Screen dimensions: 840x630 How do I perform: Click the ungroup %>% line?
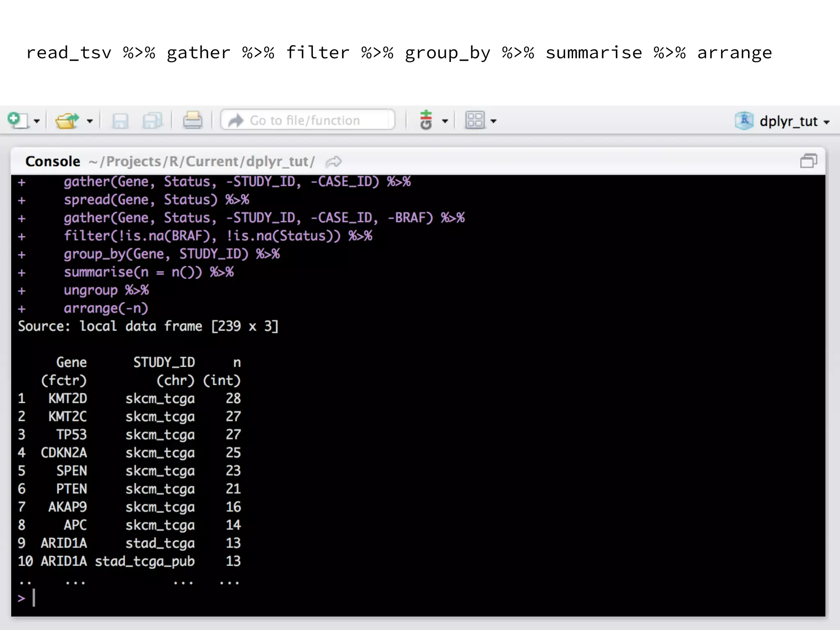pos(106,290)
